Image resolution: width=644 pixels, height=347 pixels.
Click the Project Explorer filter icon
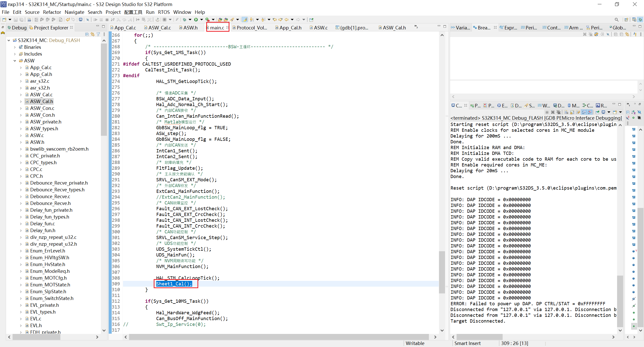98,34
